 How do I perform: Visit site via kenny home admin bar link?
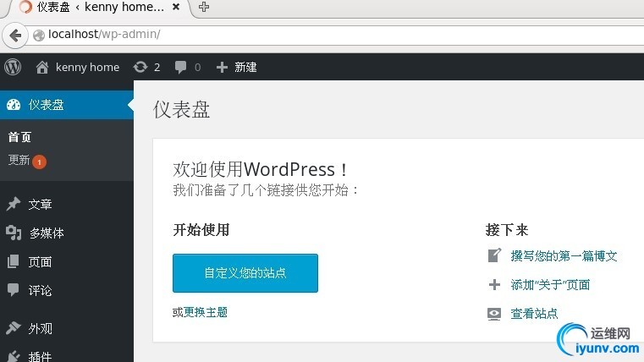[x=87, y=67]
